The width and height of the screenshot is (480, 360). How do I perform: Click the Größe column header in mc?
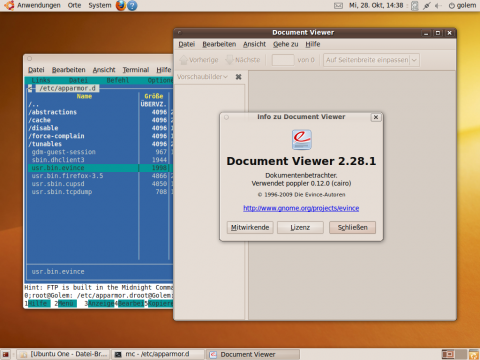point(154,96)
